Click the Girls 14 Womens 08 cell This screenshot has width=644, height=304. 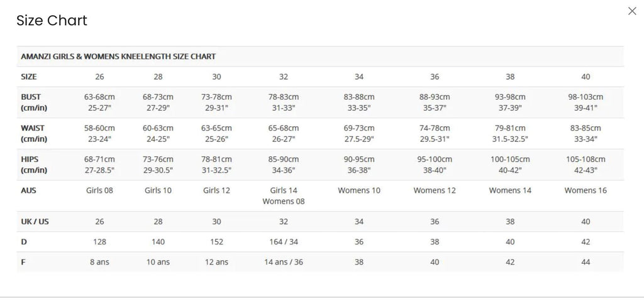(284, 196)
